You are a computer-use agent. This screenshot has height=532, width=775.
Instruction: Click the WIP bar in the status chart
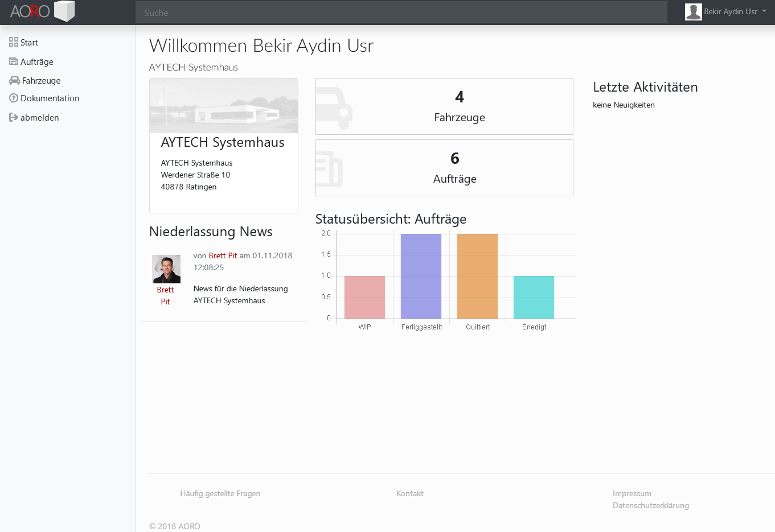(x=364, y=297)
